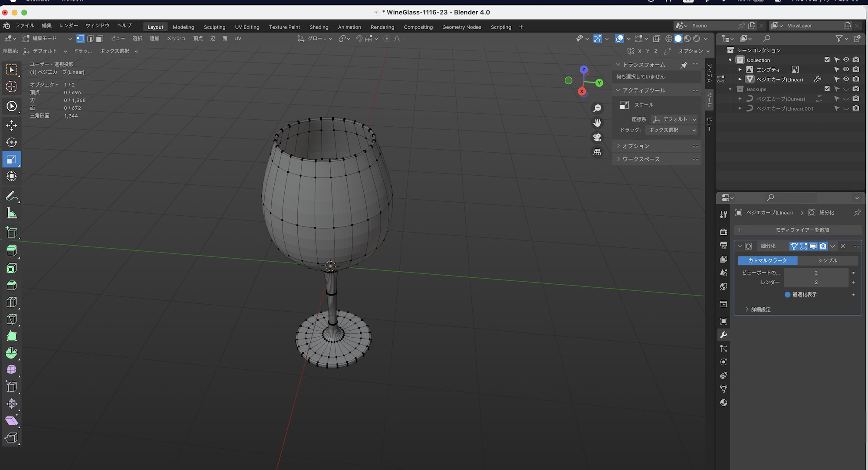Expand the 詳細設定 section
The image size is (868, 470).
[760, 309]
